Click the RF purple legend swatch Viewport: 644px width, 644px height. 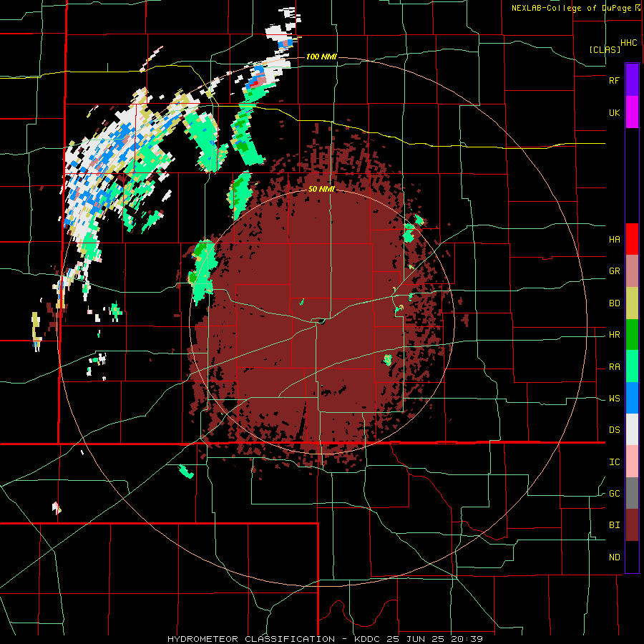click(632, 80)
